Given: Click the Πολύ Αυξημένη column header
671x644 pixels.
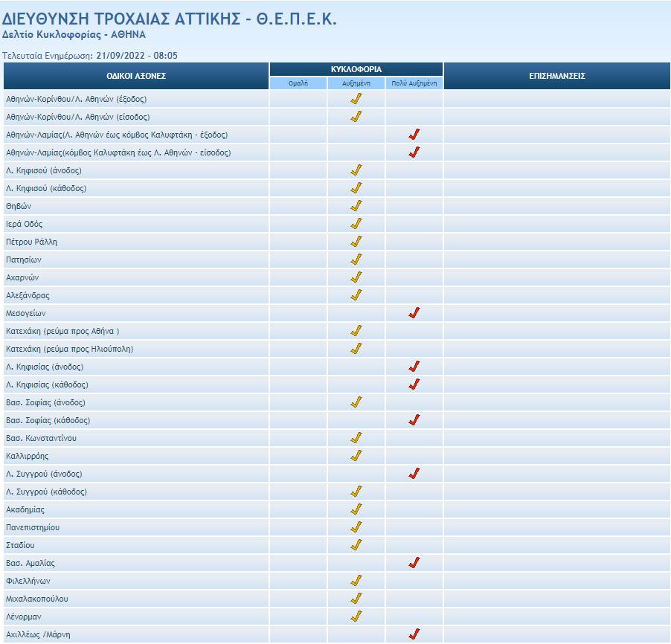Looking at the screenshot, I should (414, 83).
